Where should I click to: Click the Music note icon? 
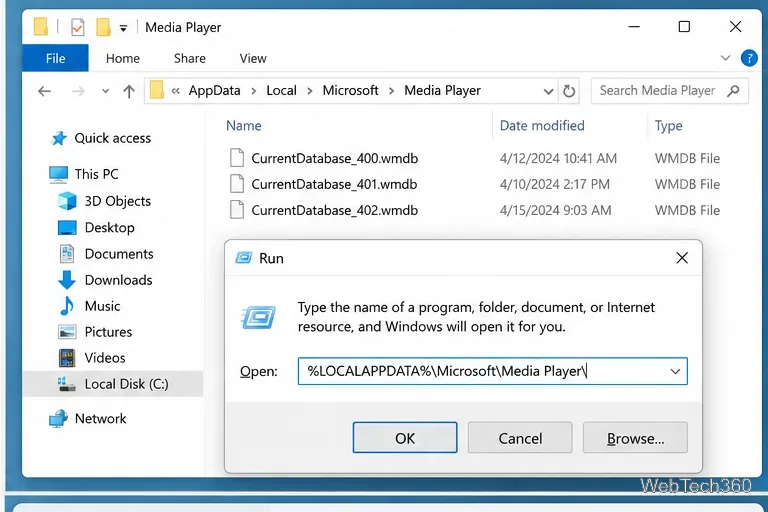click(67, 306)
